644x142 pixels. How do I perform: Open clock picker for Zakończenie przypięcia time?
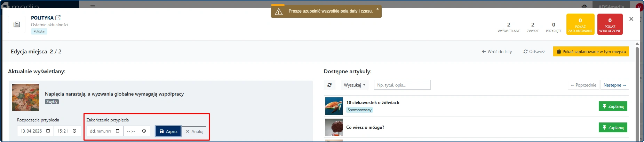pyautogui.click(x=144, y=131)
